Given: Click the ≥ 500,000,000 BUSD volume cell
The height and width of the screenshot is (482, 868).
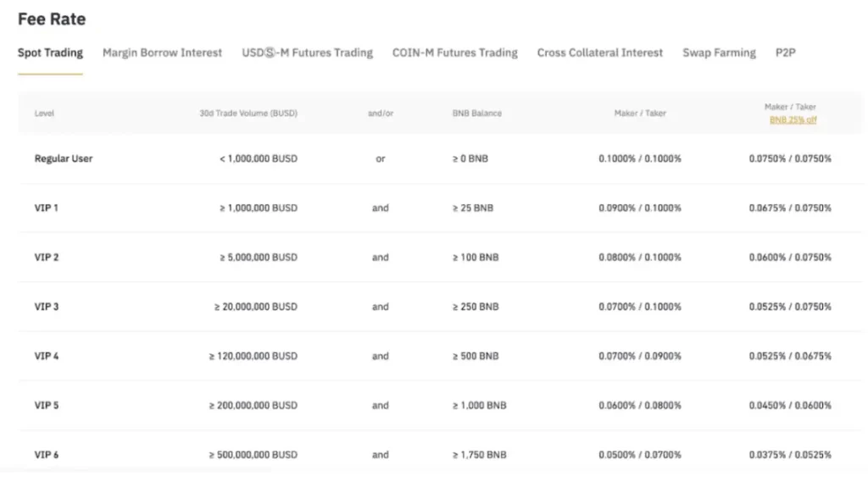Looking at the screenshot, I should (x=253, y=455).
